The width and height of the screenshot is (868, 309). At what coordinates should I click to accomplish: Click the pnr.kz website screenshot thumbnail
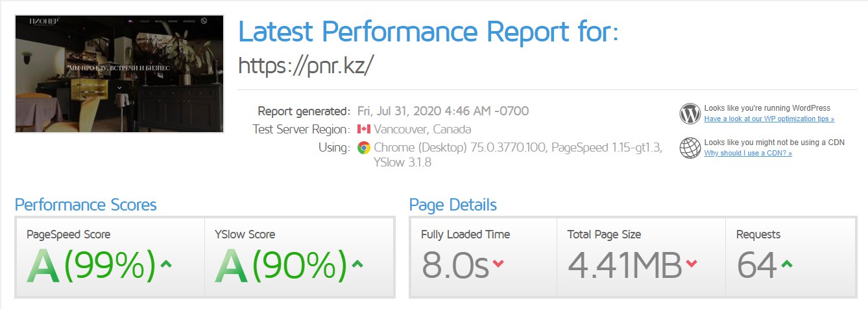coord(119,74)
